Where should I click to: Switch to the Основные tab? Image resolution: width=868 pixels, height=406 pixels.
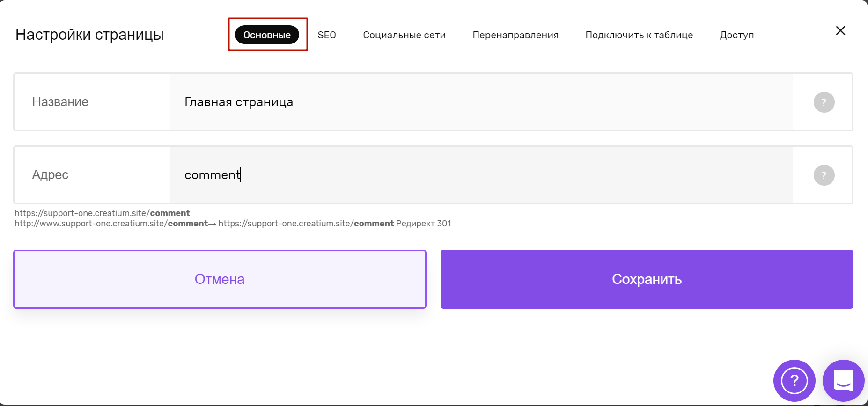coord(267,35)
